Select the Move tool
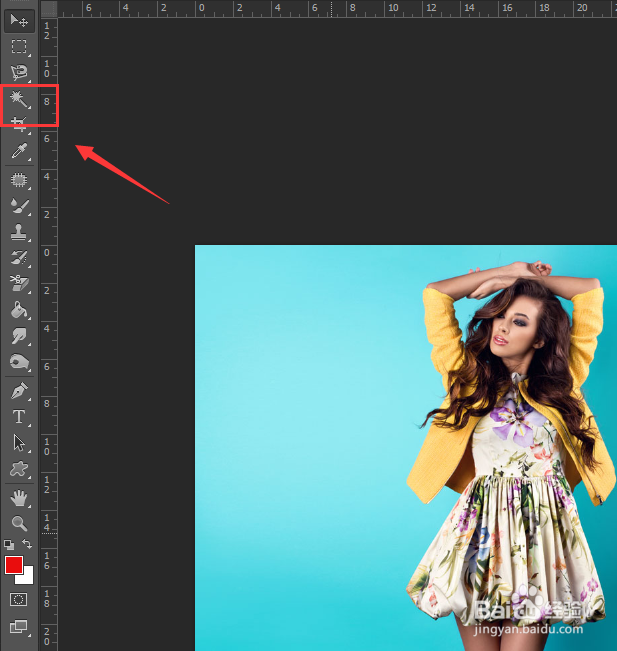This screenshot has height=651, width=617. tap(19, 20)
